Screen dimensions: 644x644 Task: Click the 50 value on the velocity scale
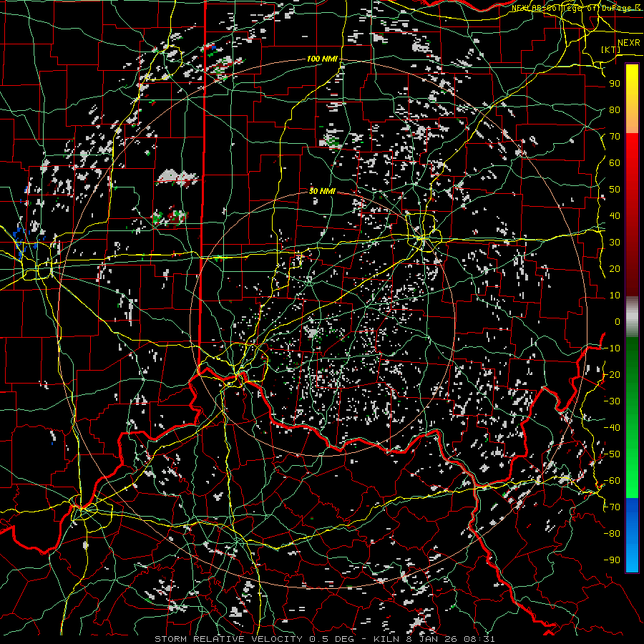coord(615,190)
